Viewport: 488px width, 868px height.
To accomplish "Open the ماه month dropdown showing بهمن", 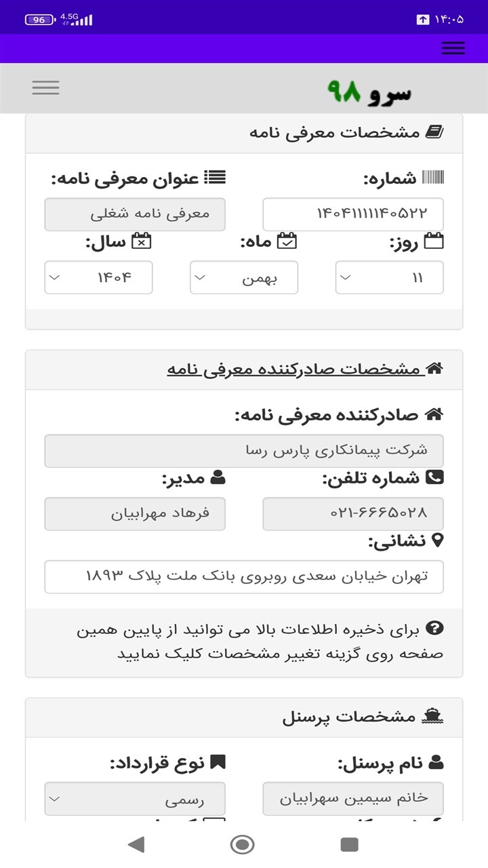I will click(244, 277).
